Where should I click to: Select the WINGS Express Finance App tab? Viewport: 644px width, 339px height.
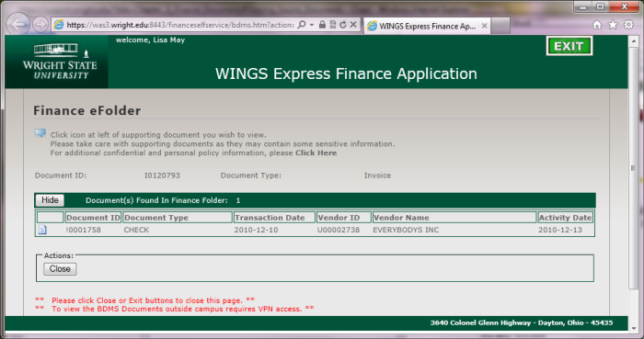pyautogui.click(x=427, y=26)
